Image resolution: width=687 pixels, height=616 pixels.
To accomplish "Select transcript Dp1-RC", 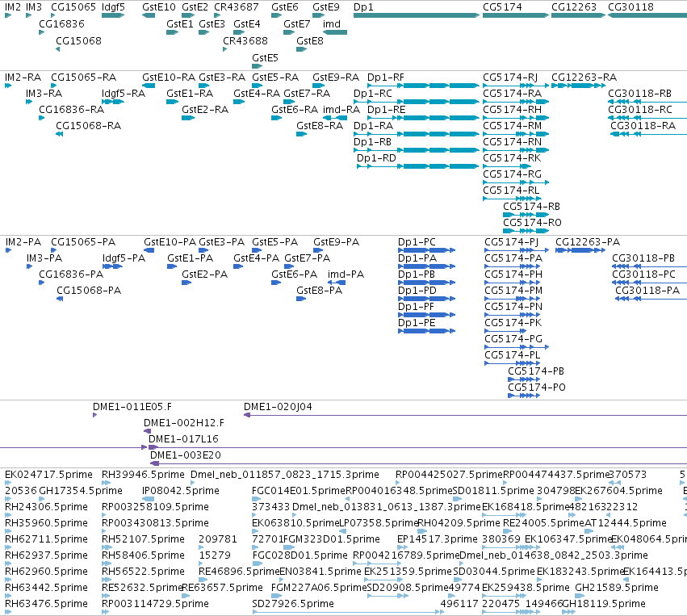I will [x=417, y=102].
